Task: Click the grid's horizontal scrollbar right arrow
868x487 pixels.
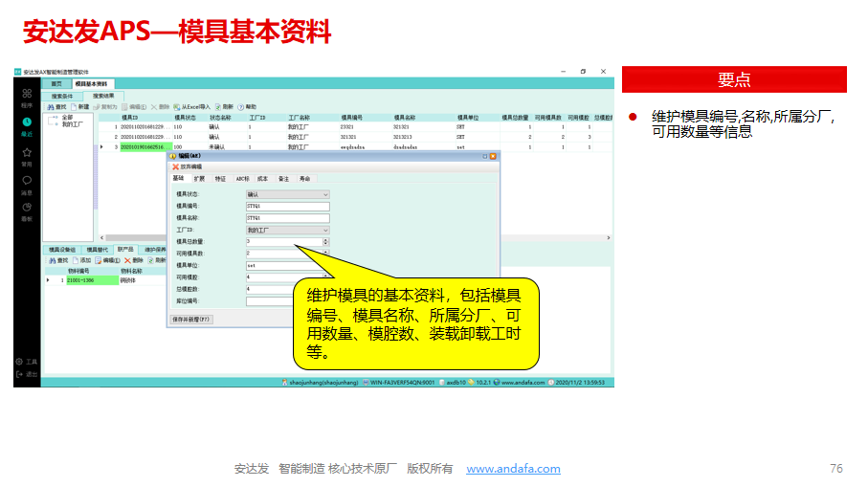Action: 609,237
